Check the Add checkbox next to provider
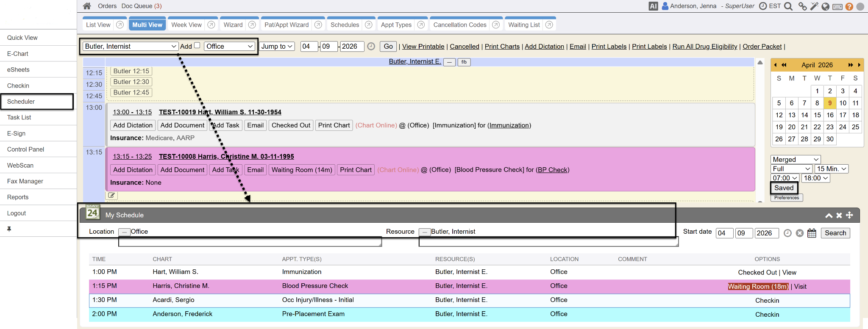Image resolution: width=868 pixels, height=329 pixels. pos(197,46)
